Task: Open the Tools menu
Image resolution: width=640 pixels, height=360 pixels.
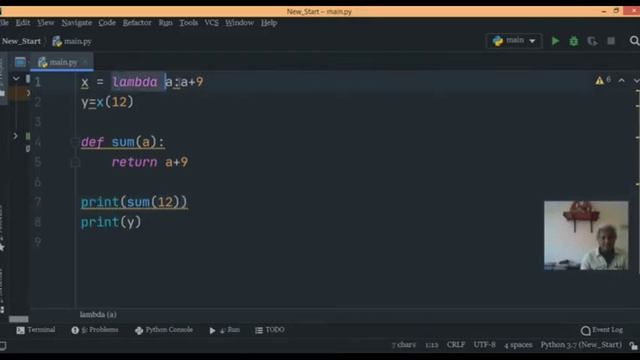Action: click(x=189, y=23)
